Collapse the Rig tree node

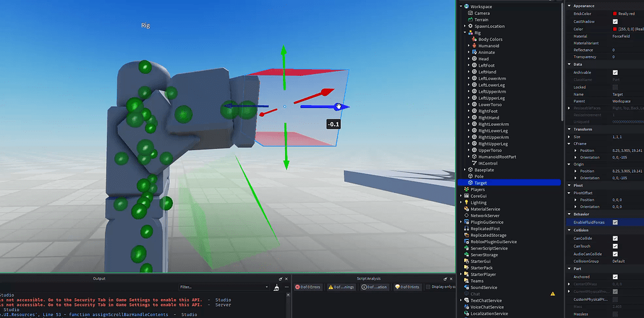pos(465,33)
